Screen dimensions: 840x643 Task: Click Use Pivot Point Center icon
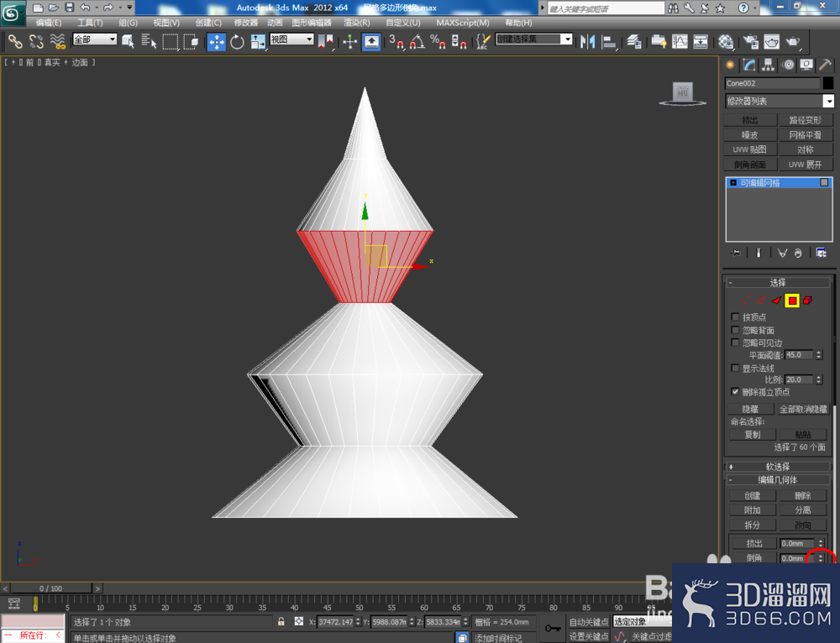[325, 41]
